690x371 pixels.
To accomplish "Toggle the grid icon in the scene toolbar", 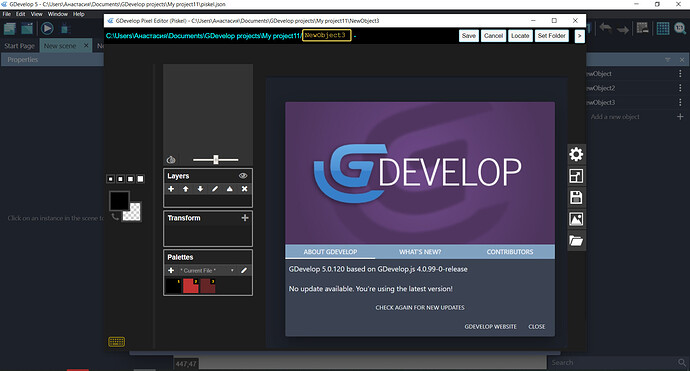I will [x=663, y=29].
